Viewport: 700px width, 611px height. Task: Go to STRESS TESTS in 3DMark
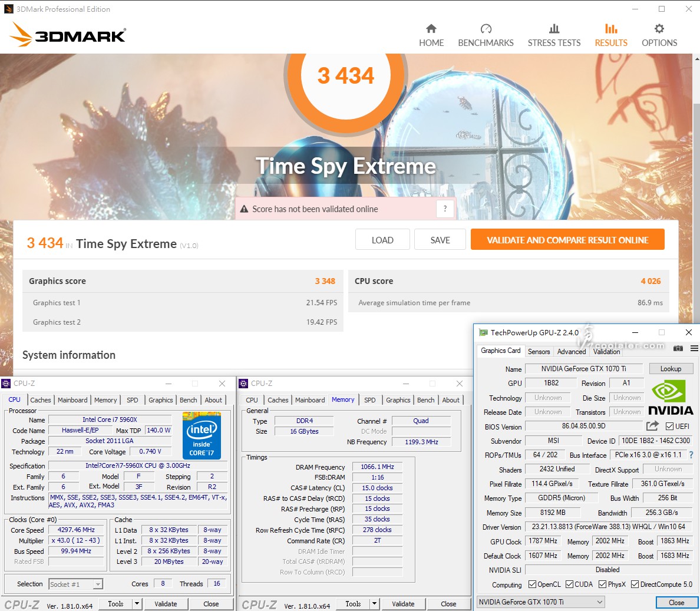click(554, 36)
